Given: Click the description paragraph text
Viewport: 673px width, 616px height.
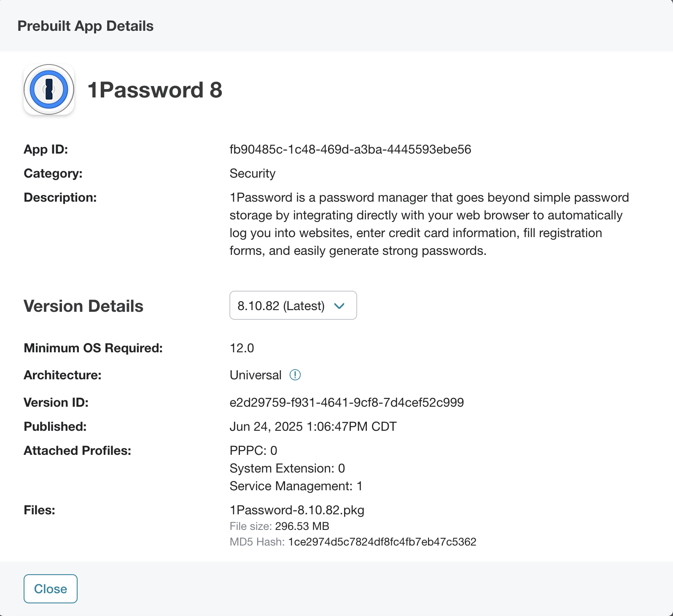Looking at the screenshot, I should (429, 224).
